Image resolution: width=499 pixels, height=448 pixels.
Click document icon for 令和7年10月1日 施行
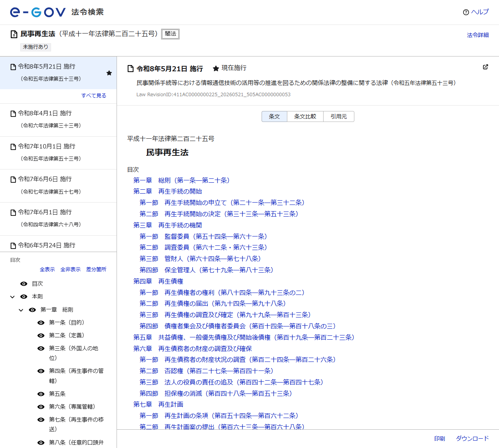(13, 147)
